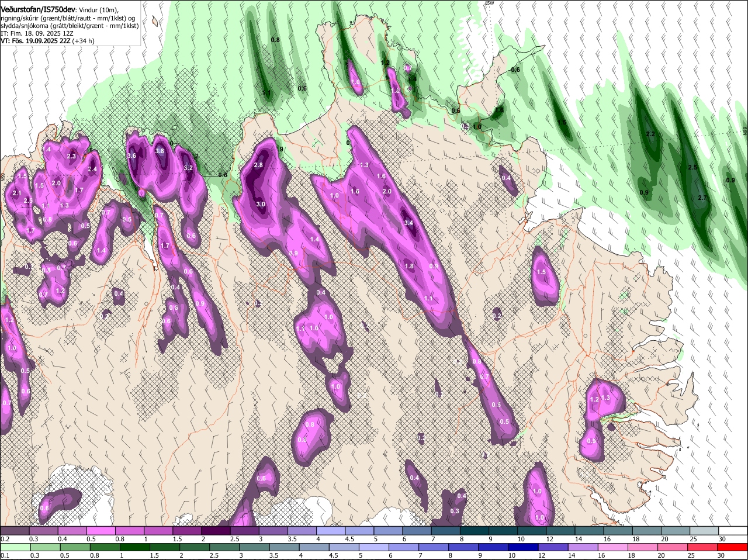The image size is (748, 560).
Task: Pick upper legend swatch between 8 and 9
Action: 474,530
